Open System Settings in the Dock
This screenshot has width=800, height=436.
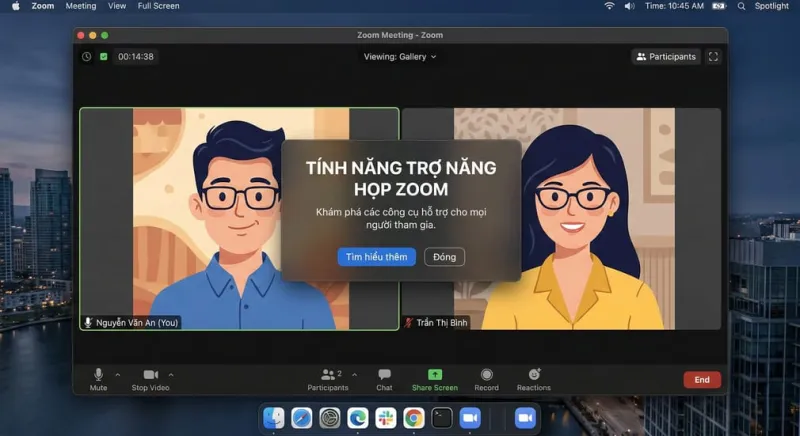(x=330, y=418)
